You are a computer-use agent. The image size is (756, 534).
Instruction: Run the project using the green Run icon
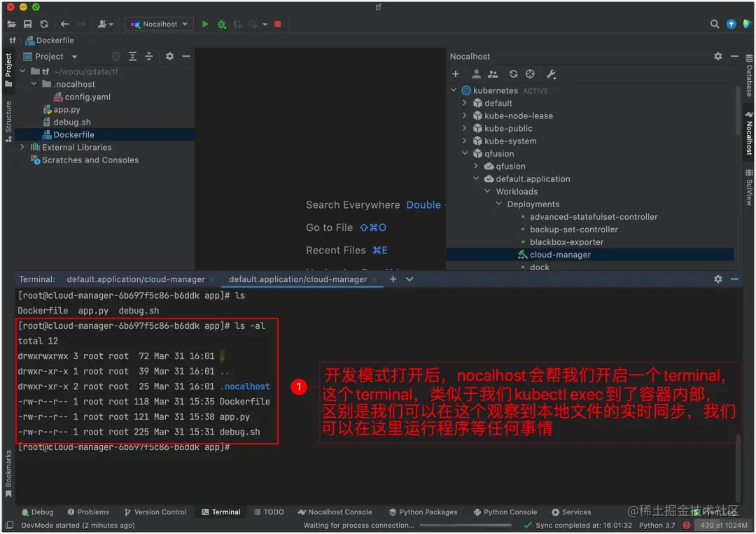205,23
